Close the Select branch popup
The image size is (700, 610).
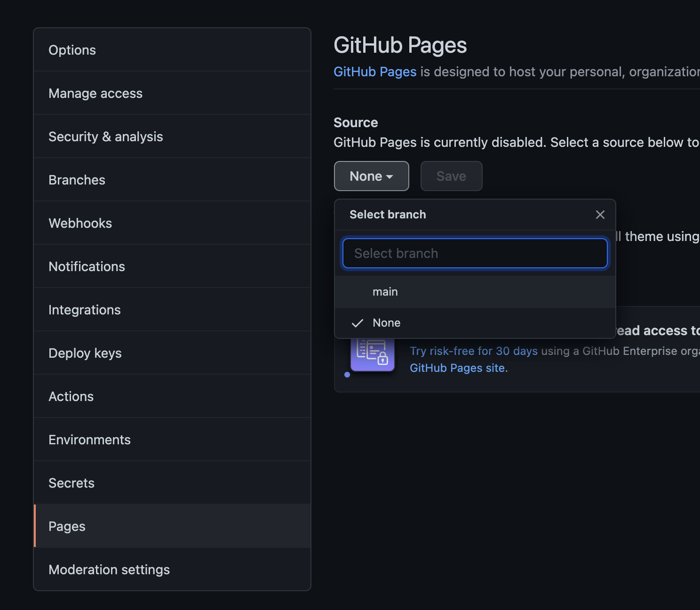click(x=600, y=215)
